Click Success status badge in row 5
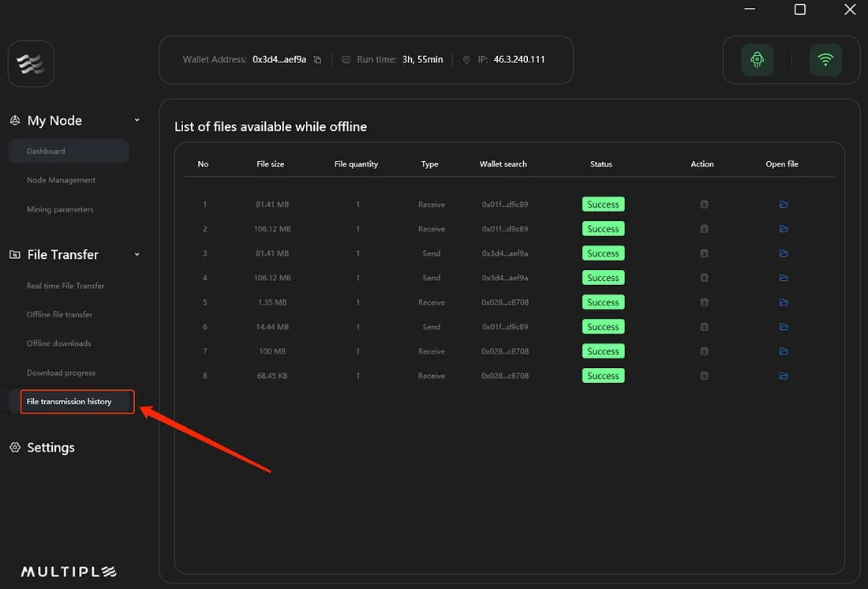868x589 pixels. (x=603, y=302)
